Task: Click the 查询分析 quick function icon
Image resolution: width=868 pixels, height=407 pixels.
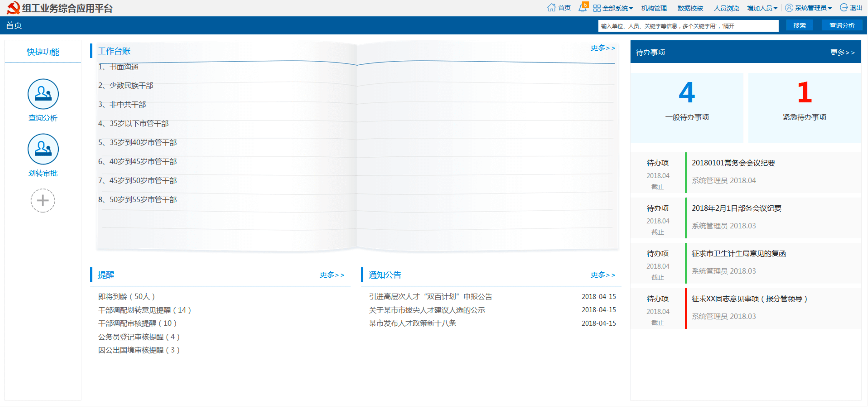Action: point(43,94)
